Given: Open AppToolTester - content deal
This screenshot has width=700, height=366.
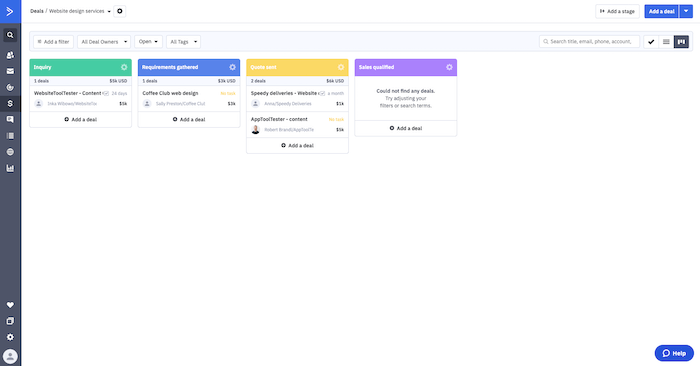Looking at the screenshot, I should [x=279, y=119].
